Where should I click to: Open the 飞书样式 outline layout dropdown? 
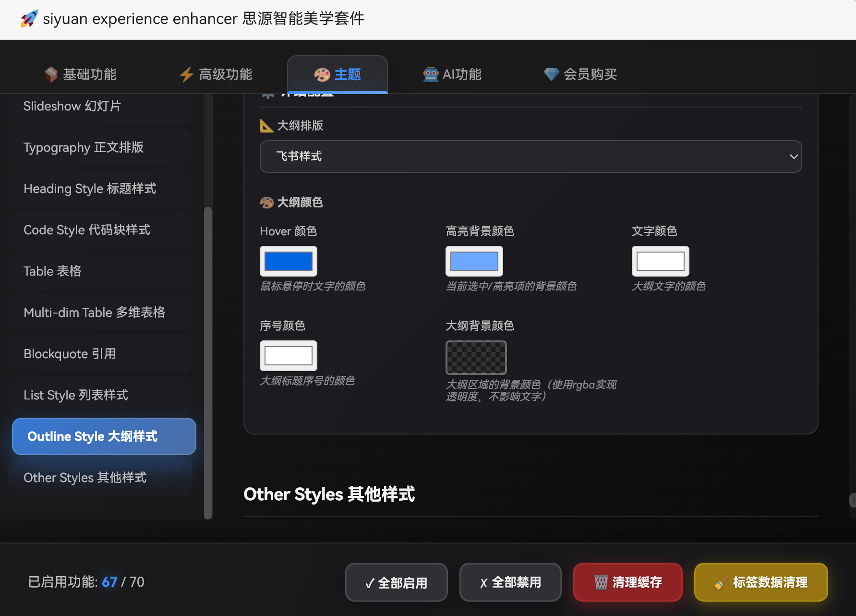tap(530, 157)
